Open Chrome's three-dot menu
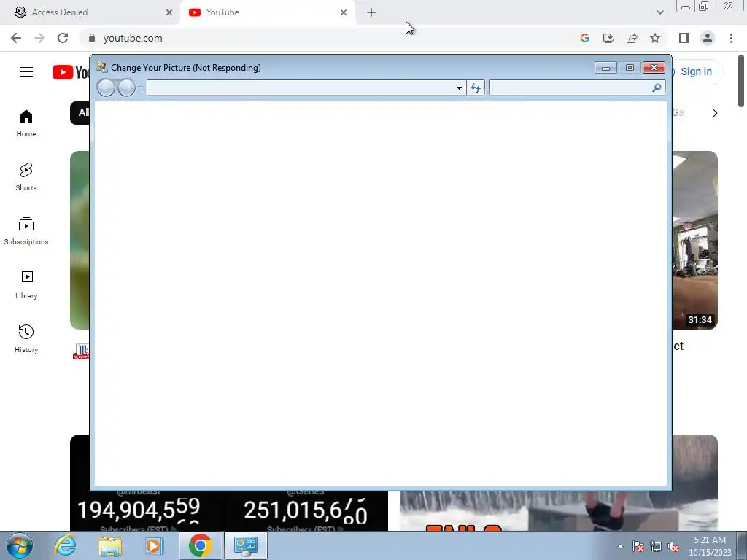This screenshot has height=560, width=747. click(x=731, y=38)
